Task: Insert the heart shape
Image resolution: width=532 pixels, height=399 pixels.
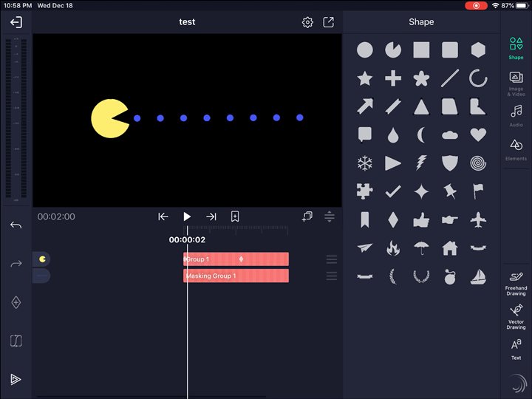Action: pyautogui.click(x=478, y=135)
